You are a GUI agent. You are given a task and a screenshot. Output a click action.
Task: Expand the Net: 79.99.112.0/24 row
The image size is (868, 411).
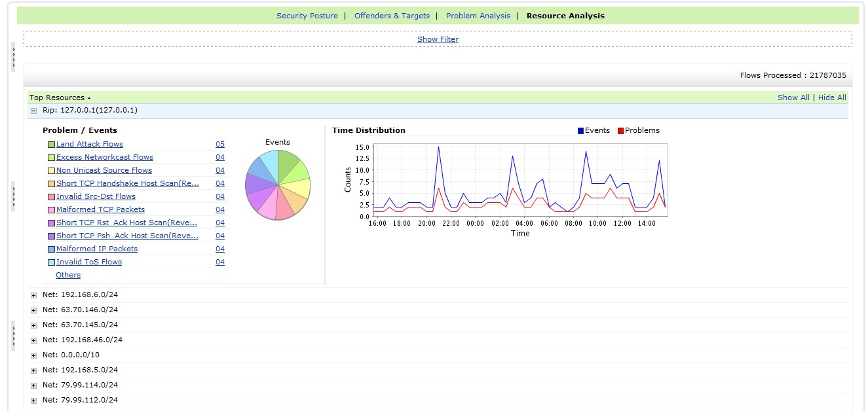(x=33, y=401)
